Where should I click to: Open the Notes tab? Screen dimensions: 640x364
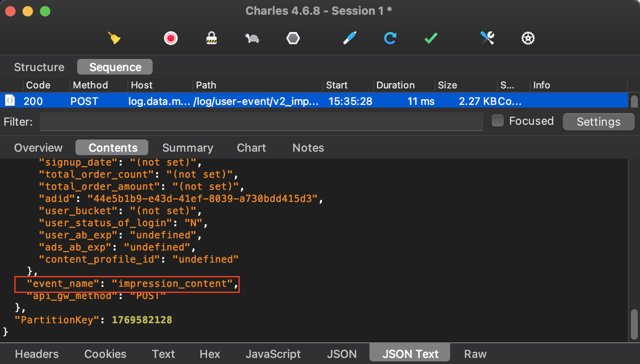pos(308,148)
